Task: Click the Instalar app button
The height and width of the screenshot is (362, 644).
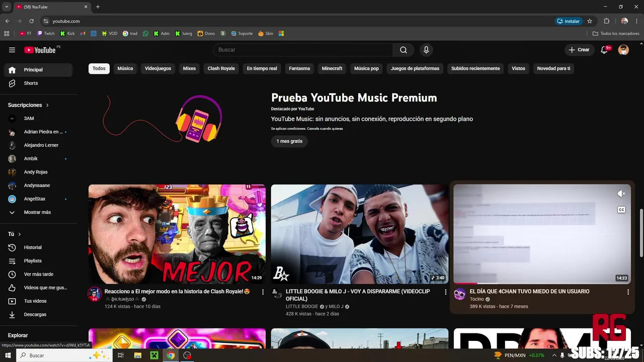Action: pyautogui.click(x=569, y=21)
